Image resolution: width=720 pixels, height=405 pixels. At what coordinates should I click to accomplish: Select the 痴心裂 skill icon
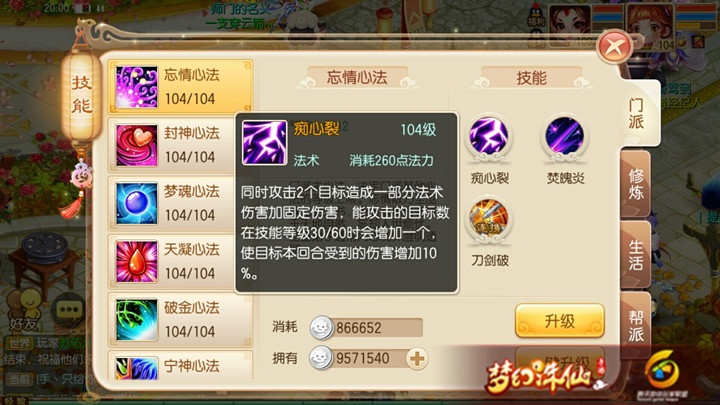pyautogui.click(x=489, y=137)
